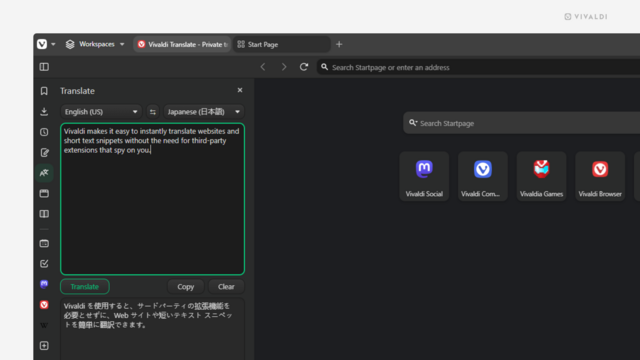Screen dimensions: 640x360
Task: Reload the current page
Action: [304, 67]
